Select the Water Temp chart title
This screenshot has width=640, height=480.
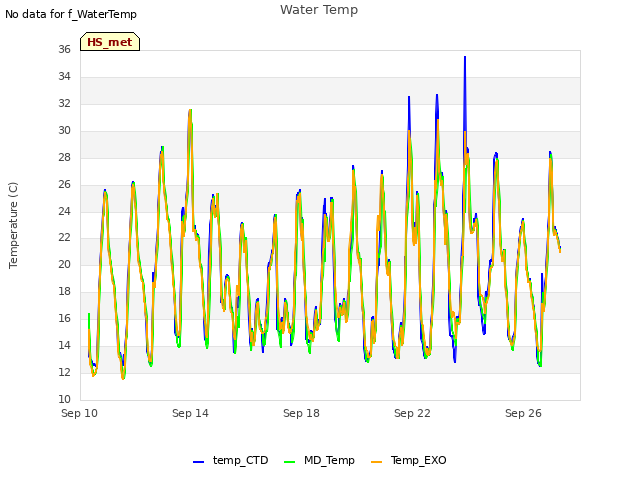319,10
